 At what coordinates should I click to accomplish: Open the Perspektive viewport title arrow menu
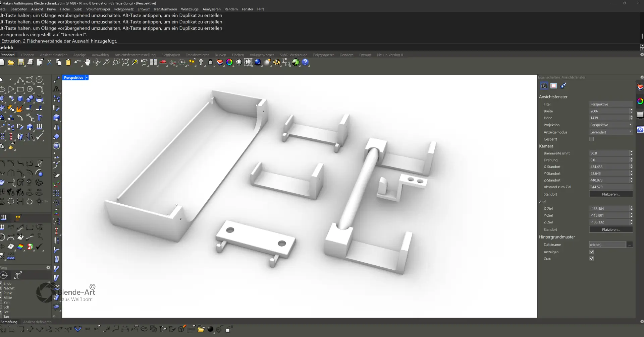click(x=87, y=78)
